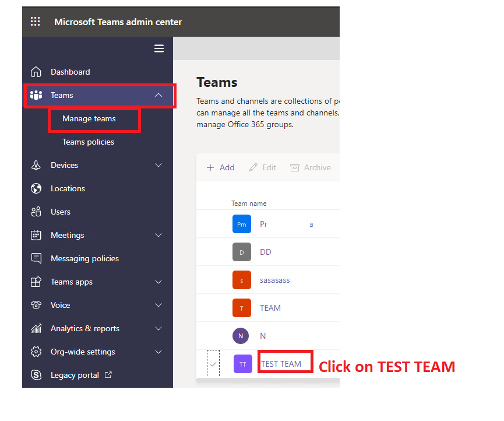Click the Voice telephone icon
Image resolution: width=504 pixels, height=421 pixels.
click(36, 305)
